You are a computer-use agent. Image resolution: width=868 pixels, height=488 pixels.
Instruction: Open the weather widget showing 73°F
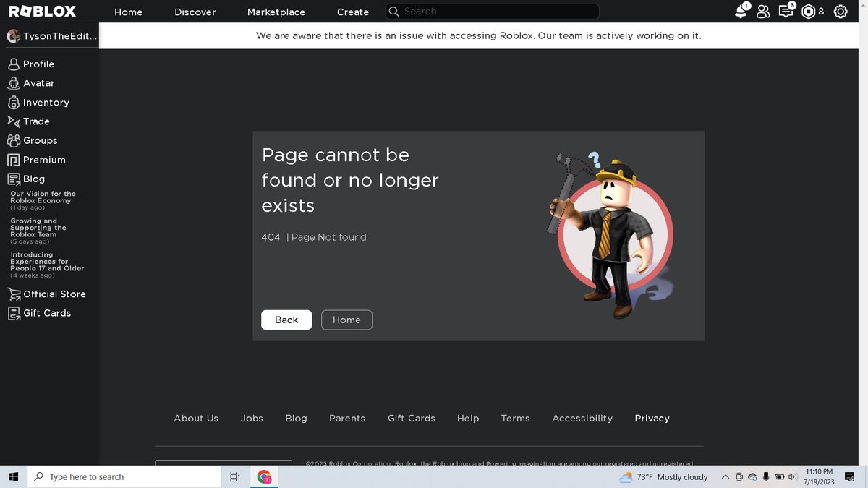[664, 477]
